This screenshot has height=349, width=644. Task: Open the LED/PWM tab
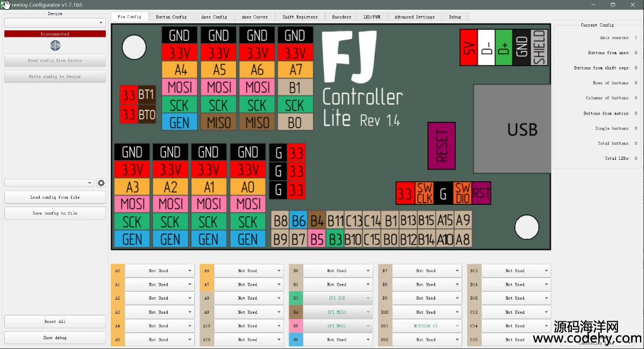click(372, 17)
